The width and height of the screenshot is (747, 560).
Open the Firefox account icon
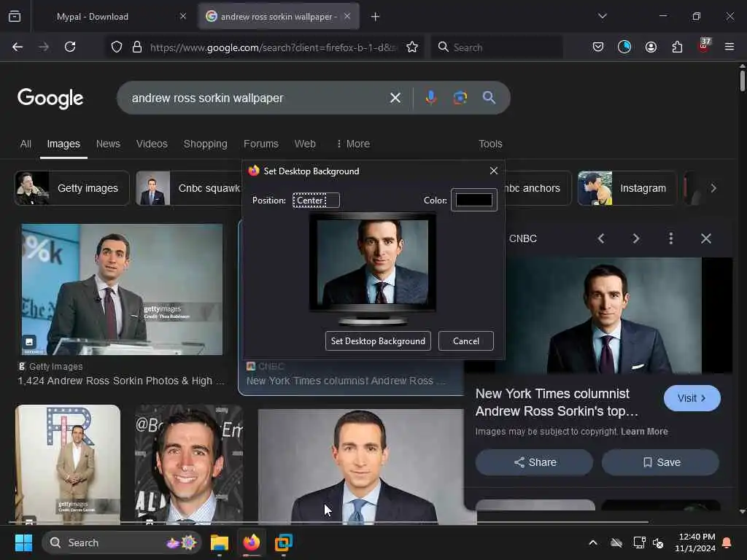pos(651,47)
